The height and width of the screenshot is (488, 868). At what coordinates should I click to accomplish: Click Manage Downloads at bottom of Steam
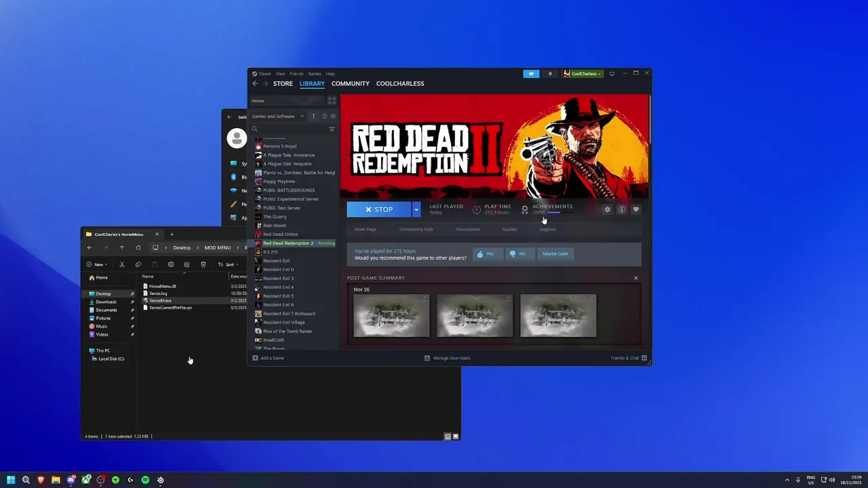[x=447, y=358]
